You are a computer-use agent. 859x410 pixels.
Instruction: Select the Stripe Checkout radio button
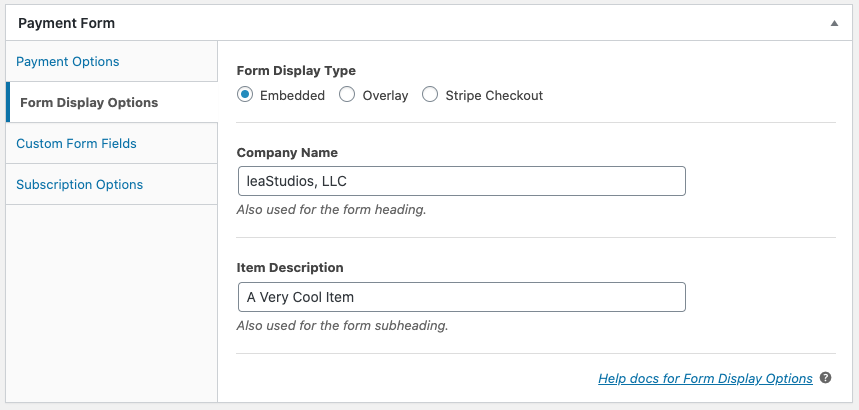click(430, 95)
